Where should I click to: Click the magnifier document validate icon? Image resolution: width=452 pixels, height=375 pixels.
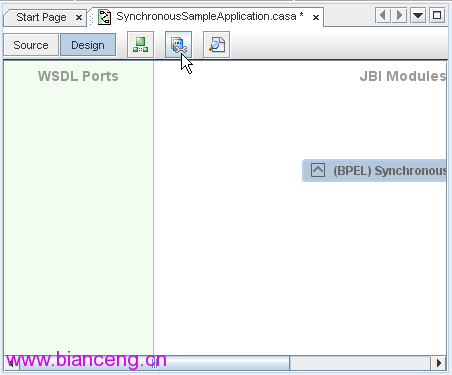click(216, 45)
